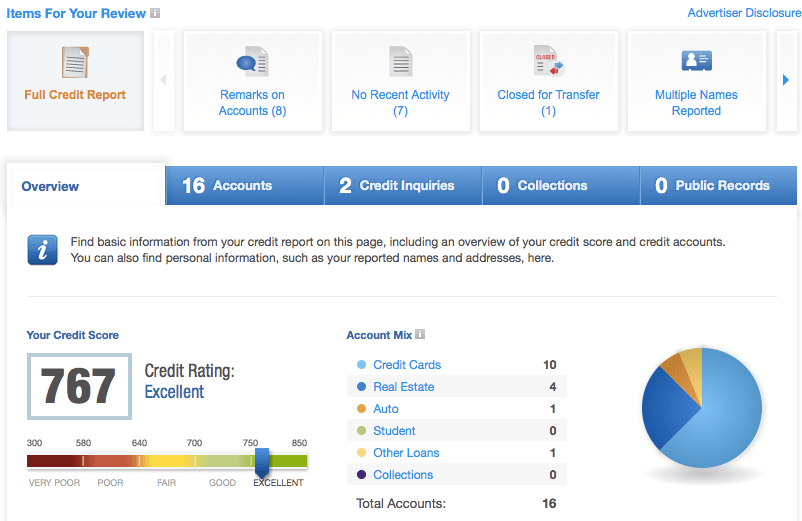Open Auto accounts in Account Mix
This screenshot has height=521, width=802.
point(386,409)
